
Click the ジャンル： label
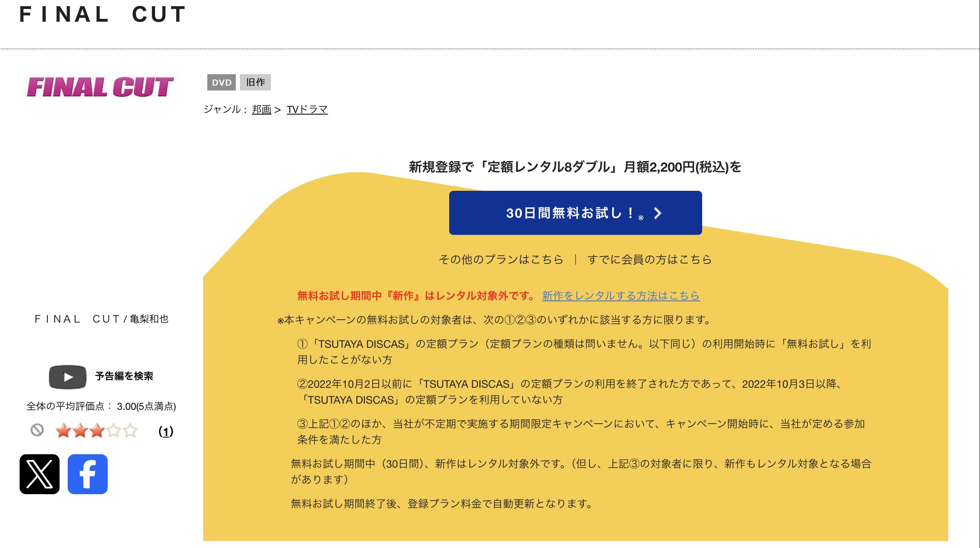click(x=225, y=109)
